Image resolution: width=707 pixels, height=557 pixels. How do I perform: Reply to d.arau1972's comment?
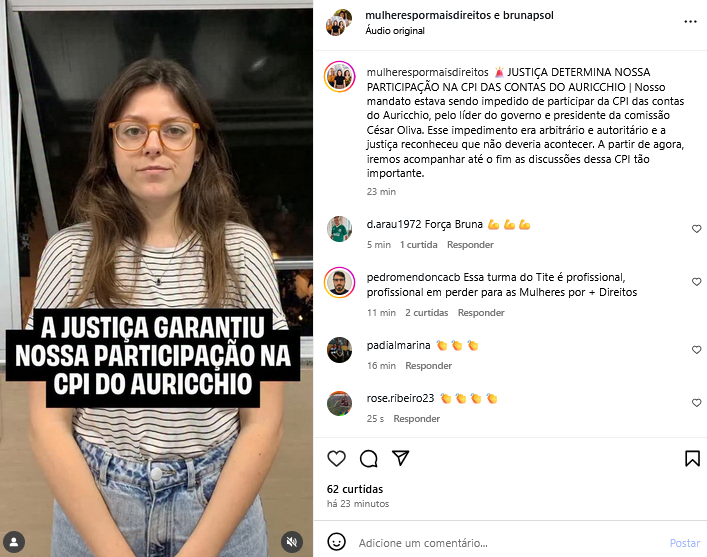(470, 244)
